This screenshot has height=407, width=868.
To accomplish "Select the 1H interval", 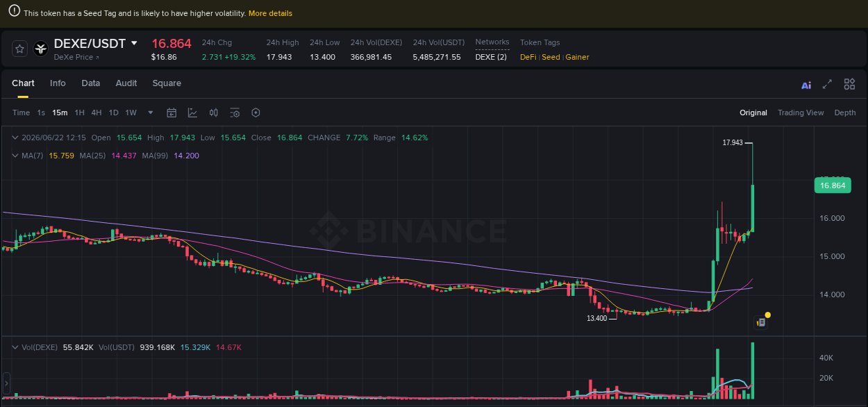I will tap(80, 113).
